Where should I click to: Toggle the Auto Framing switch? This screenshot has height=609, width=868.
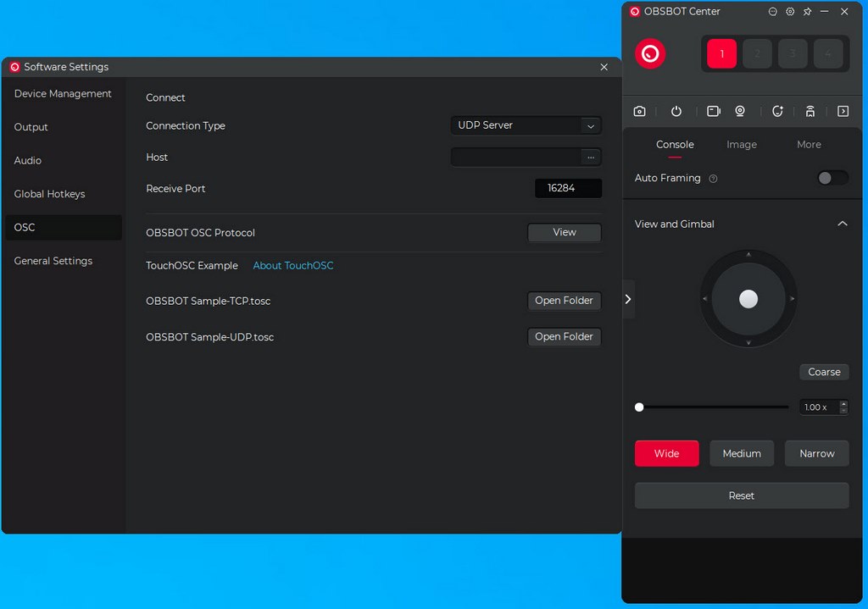pyautogui.click(x=832, y=178)
